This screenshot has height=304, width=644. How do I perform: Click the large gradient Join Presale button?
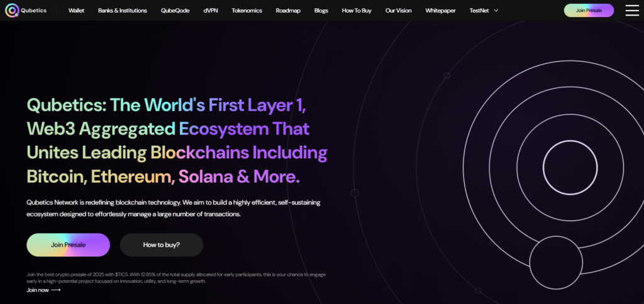pyautogui.click(x=68, y=245)
